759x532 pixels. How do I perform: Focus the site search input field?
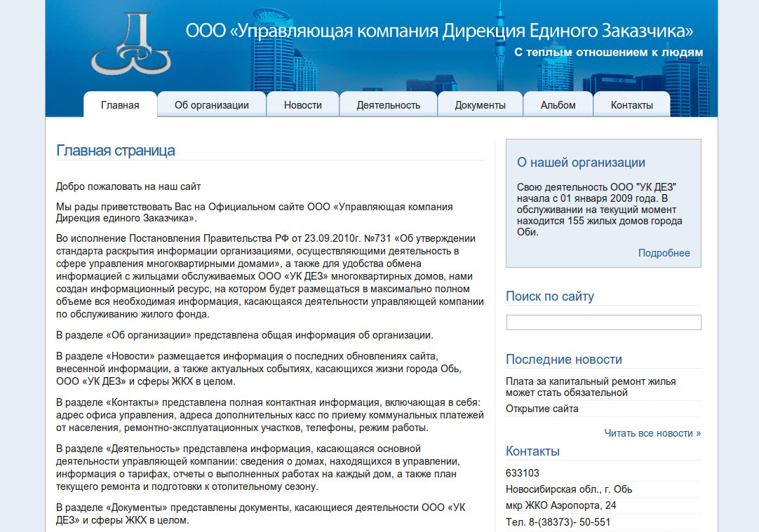[x=603, y=322]
